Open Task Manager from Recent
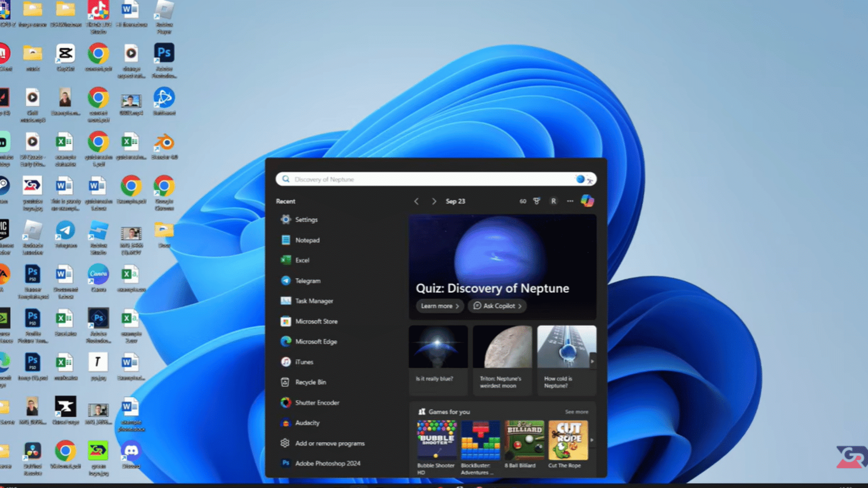Screen dimensions: 868x488 [307, 301]
